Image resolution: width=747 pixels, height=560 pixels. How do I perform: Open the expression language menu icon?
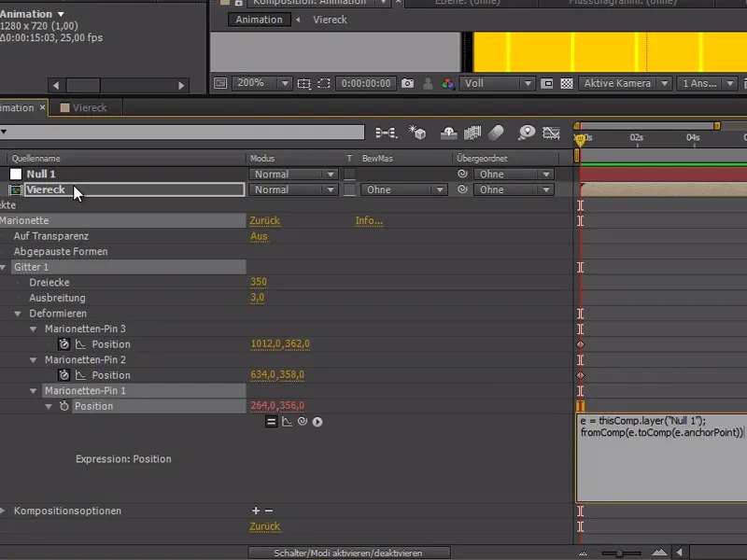coord(317,422)
